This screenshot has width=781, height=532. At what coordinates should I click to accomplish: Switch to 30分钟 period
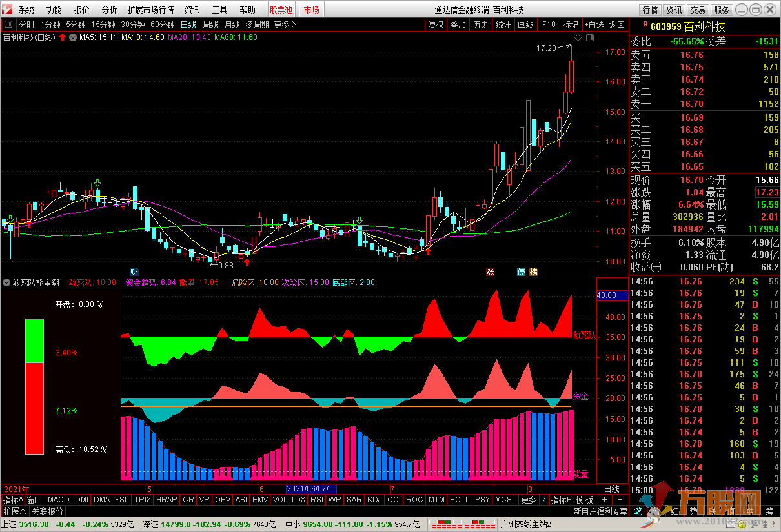133,25
